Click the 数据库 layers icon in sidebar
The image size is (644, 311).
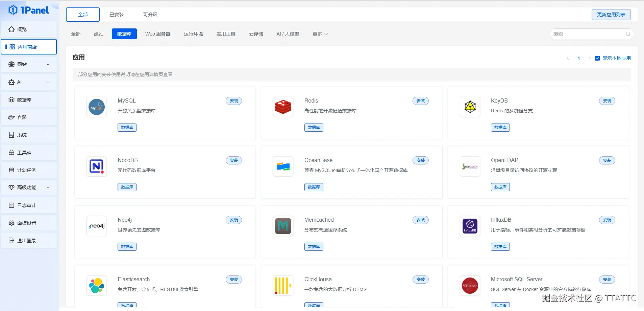pyautogui.click(x=11, y=100)
